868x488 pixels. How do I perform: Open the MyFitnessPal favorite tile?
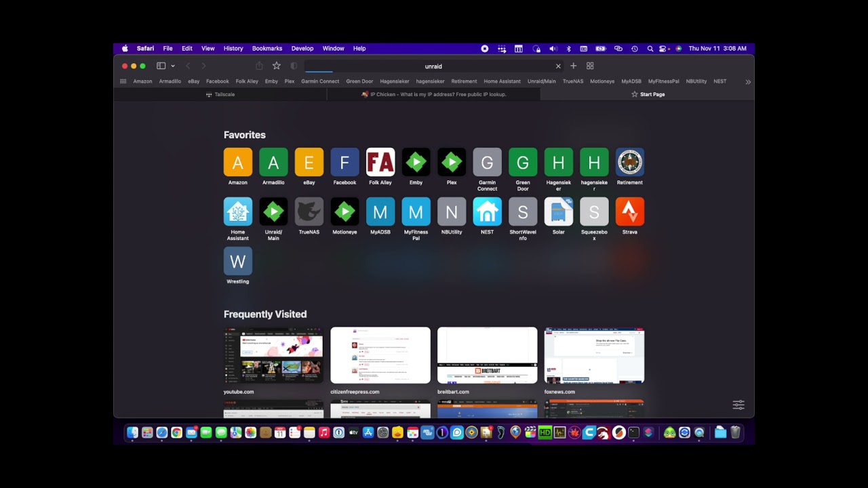(416, 212)
